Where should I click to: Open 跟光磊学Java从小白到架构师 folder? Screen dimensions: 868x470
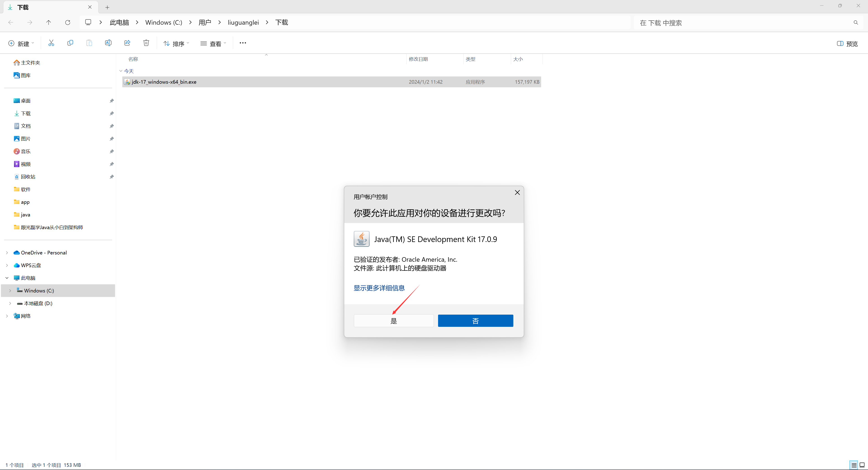(49, 227)
